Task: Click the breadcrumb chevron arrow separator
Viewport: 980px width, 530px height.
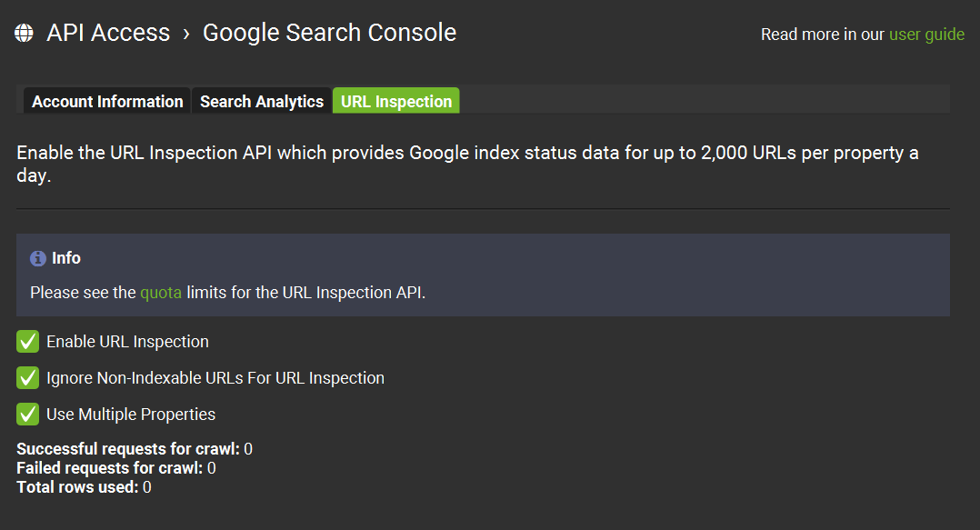Action: [x=185, y=34]
